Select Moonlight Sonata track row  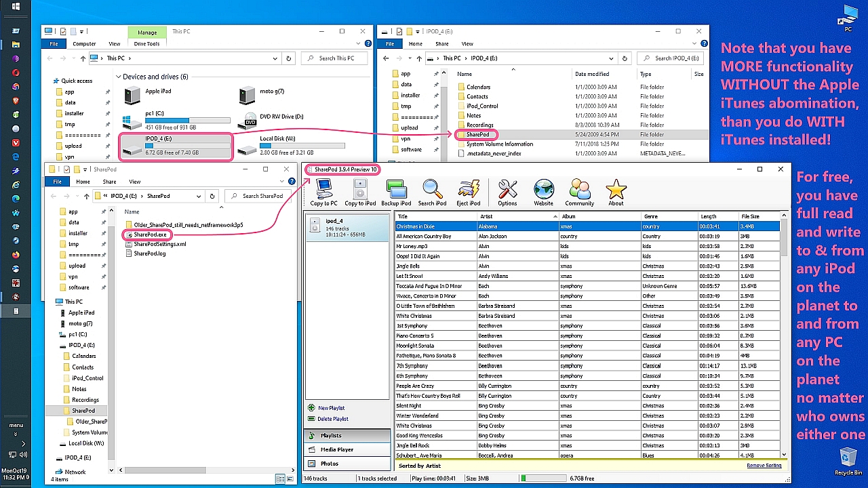pyautogui.click(x=587, y=346)
